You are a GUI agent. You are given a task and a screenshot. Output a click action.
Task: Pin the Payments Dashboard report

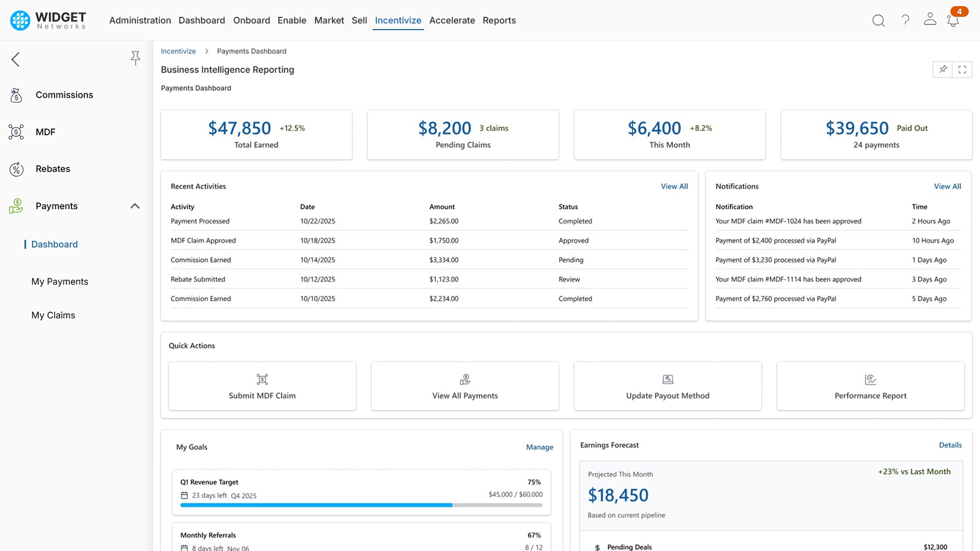coord(943,69)
